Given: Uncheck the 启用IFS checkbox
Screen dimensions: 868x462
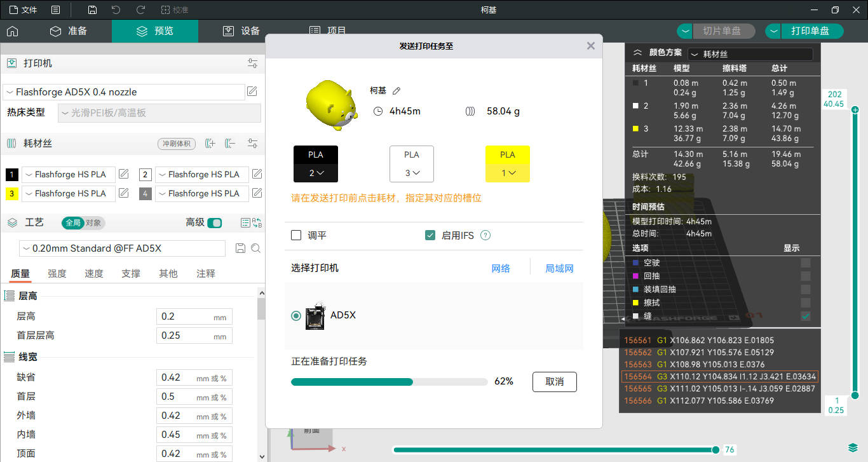Looking at the screenshot, I should click(x=430, y=235).
